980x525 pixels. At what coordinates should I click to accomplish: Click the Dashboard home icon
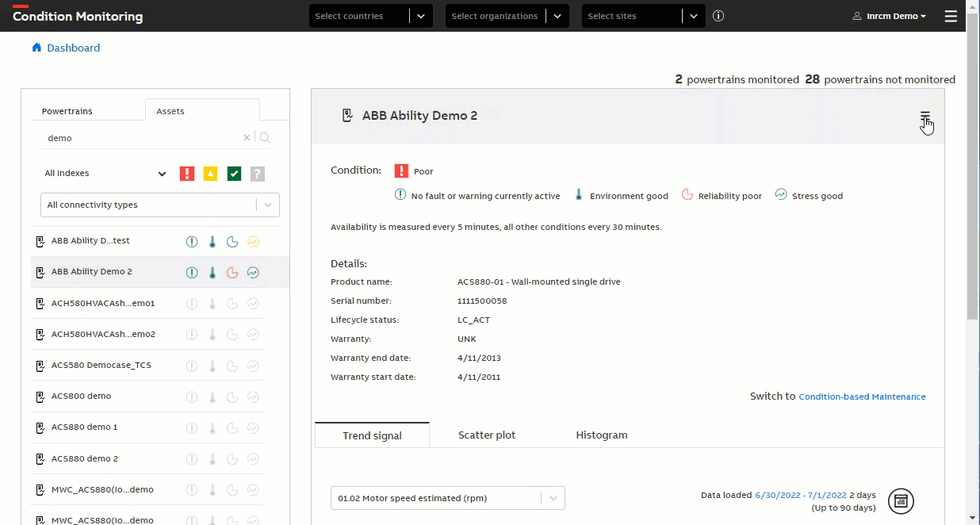[x=36, y=48]
